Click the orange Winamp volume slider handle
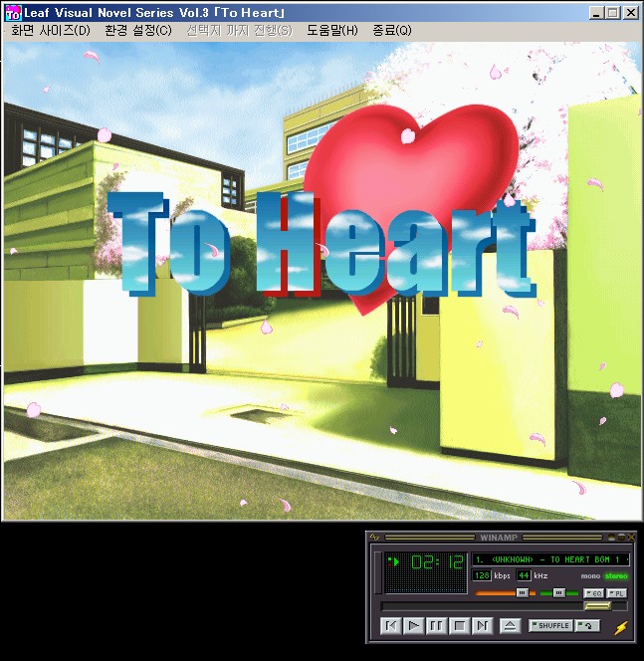The height and width of the screenshot is (661, 644). (x=523, y=593)
